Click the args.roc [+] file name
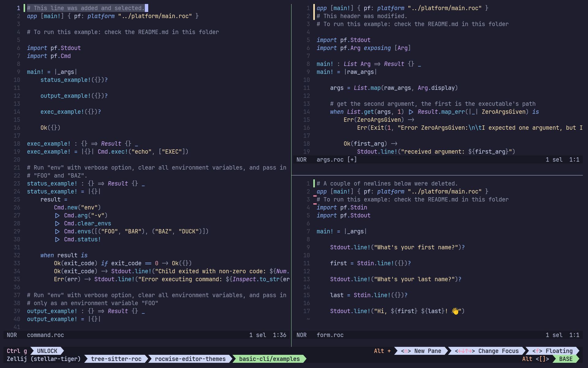This screenshot has height=368, width=588. (x=337, y=159)
